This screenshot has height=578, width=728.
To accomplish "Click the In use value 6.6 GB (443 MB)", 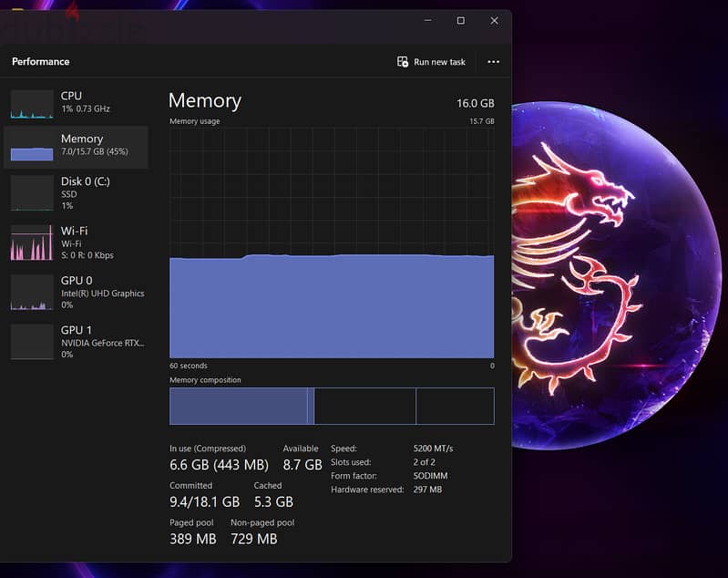I will 220,465.
